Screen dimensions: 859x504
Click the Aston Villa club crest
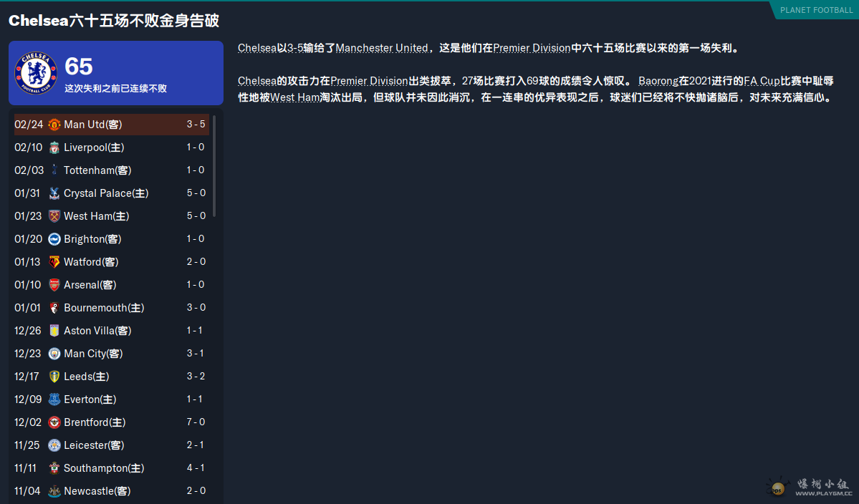pyautogui.click(x=54, y=331)
